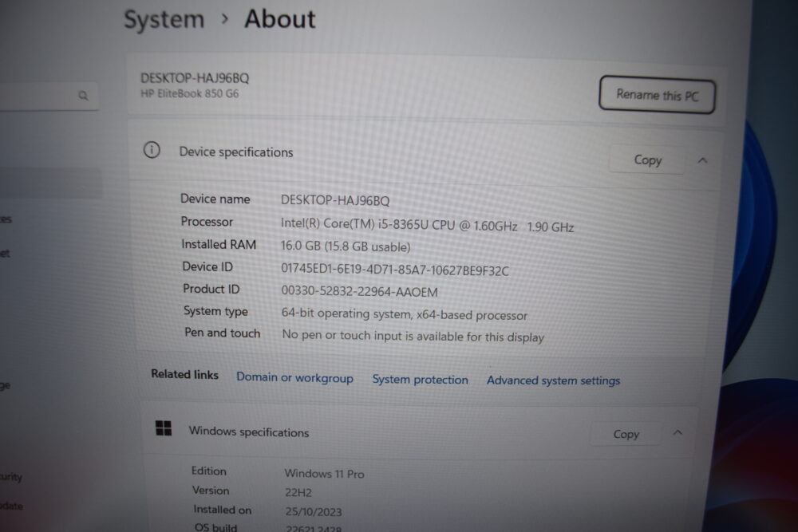Click the Edition label
Screen dimensions: 798x532
click(x=208, y=471)
